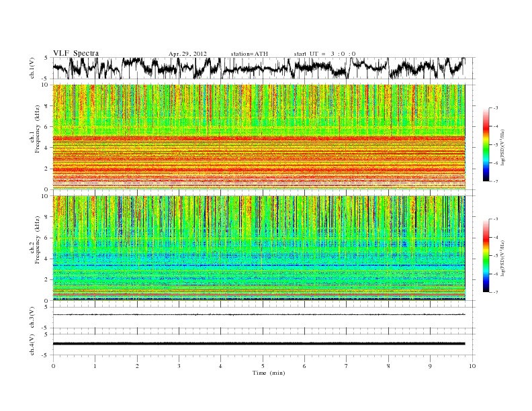Click the "6" kHz tick on ch.2 frequency axis

point(46,238)
